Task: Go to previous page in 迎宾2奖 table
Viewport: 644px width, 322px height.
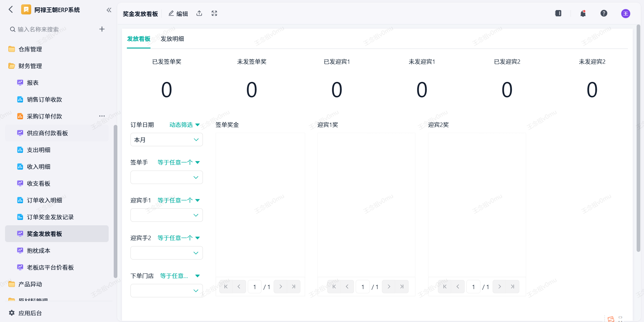Action: (x=458, y=287)
